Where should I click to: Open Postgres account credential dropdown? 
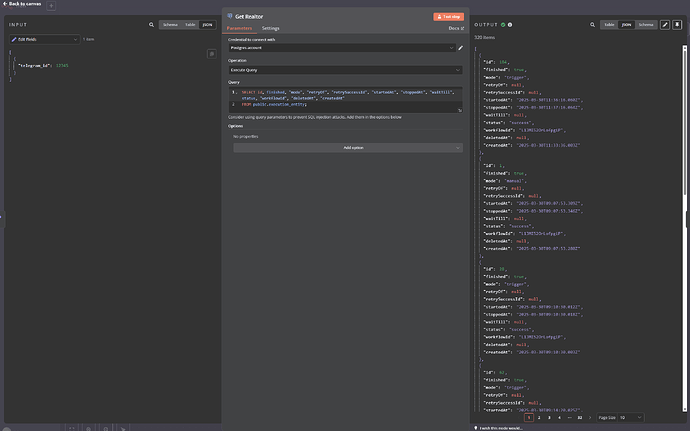pos(341,48)
